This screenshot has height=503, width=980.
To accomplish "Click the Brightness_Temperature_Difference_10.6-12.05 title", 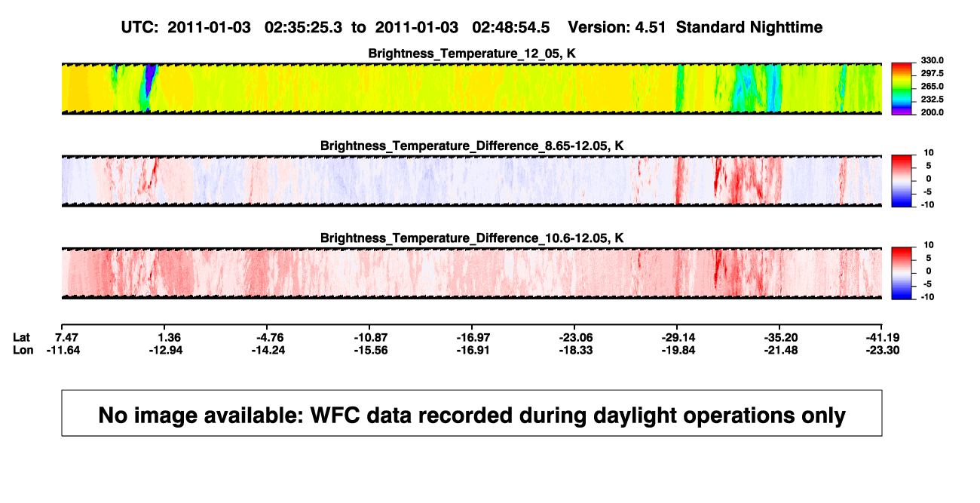I will [472, 238].
